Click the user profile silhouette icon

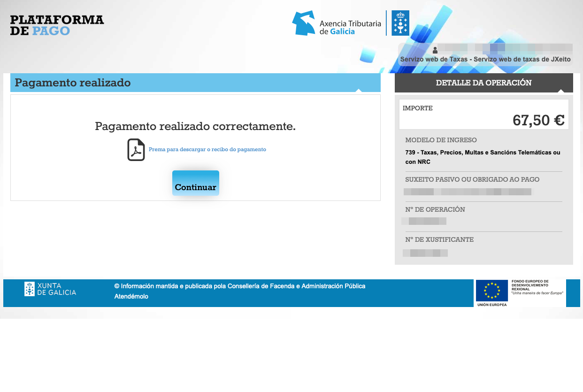(x=435, y=50)
